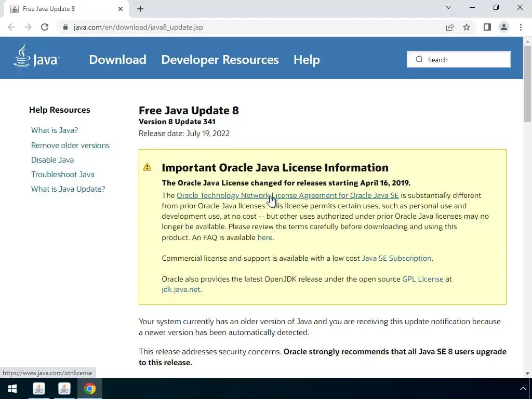The width and height of the screenshot is (532, 399).
Task: Open the side panel icon
Action: pos(487,27)
